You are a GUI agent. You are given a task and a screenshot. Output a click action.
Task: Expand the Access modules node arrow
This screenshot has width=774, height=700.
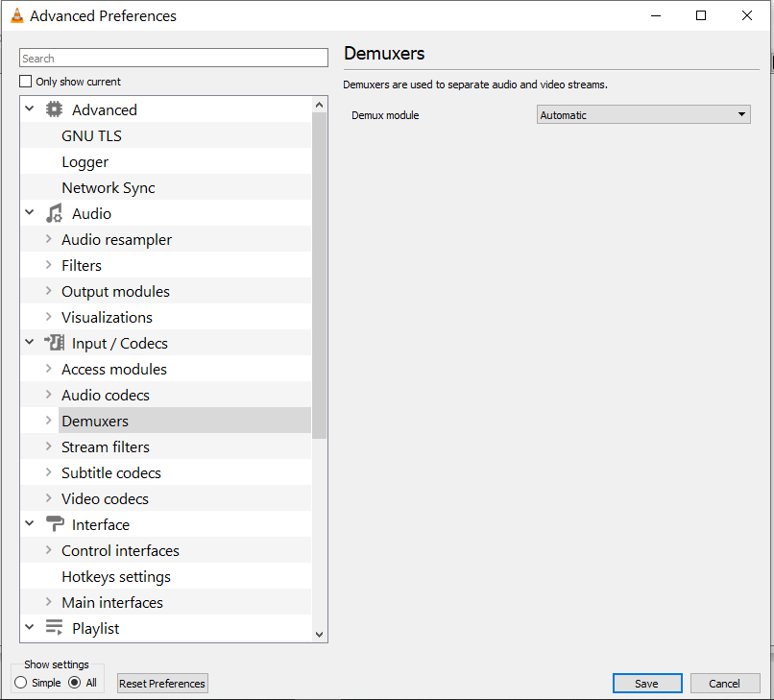coord(48,369)
